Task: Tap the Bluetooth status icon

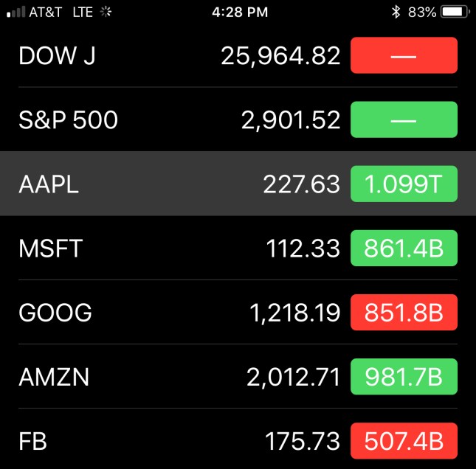Action: (396, 12)
